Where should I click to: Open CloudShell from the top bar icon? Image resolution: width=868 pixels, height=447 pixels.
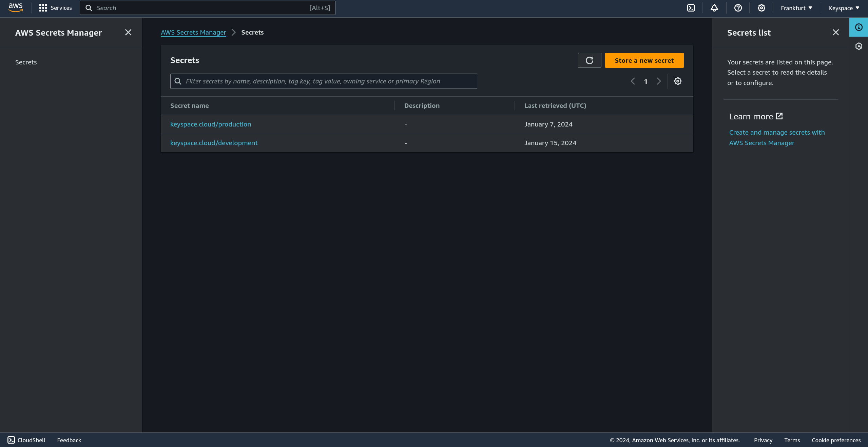(x=691, y=8)
